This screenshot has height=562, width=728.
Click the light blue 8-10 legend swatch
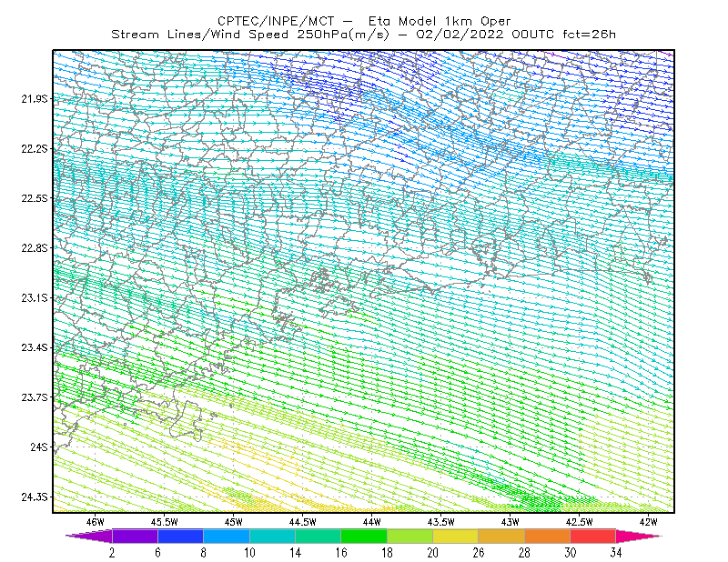click(x=227, y=536)
